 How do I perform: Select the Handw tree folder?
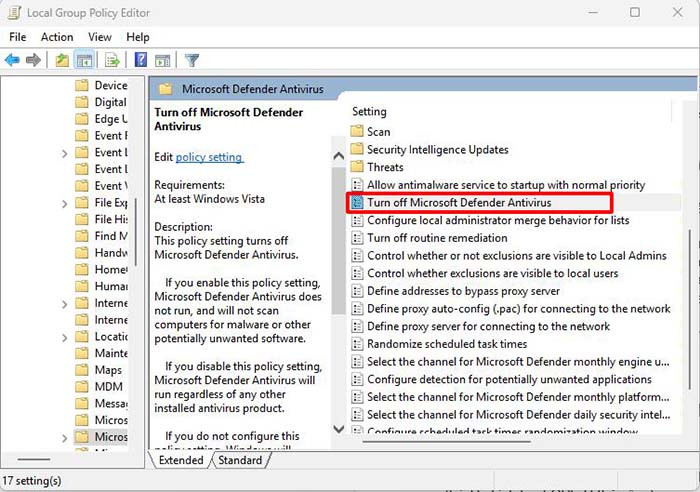pyautogui.click(x=101, y=253)
